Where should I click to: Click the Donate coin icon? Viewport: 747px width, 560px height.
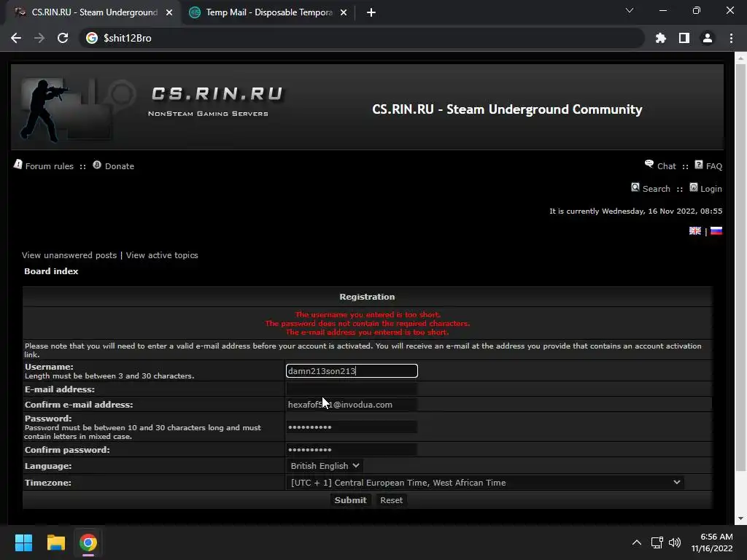pyautogui.click(x=97, y=164)
